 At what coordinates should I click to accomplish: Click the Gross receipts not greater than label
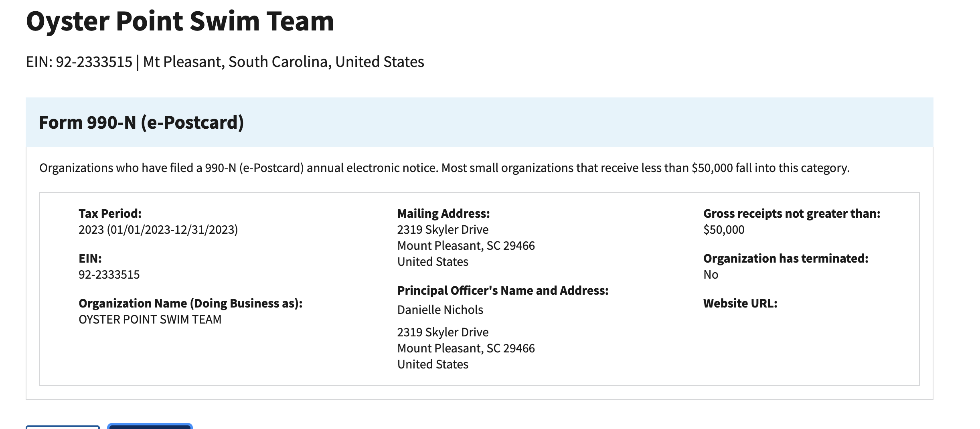792,213
